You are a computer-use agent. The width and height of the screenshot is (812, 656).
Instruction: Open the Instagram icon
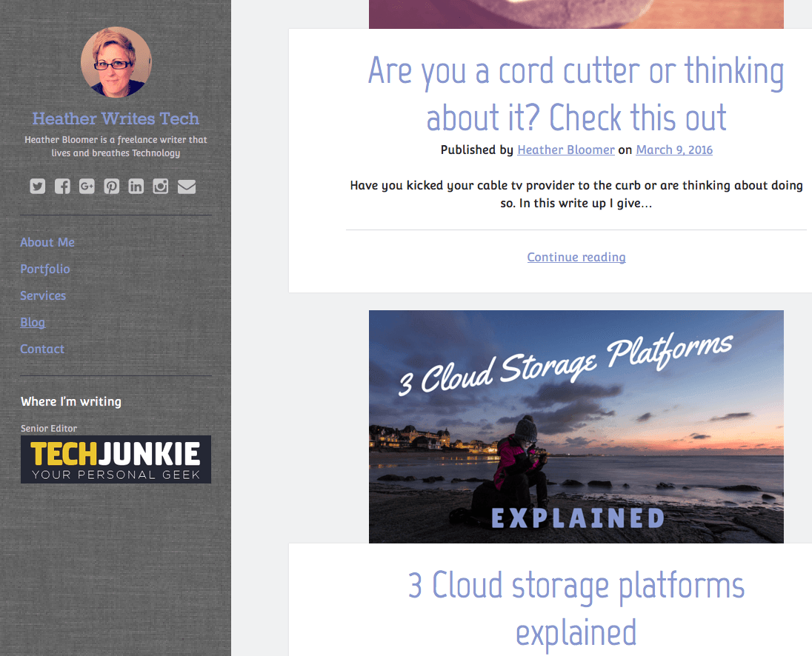coord(161,187)
